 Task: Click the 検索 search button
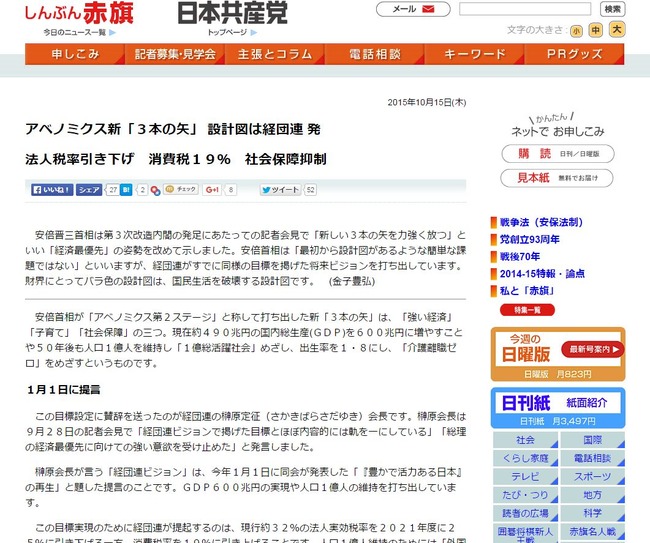click(612, 9)
